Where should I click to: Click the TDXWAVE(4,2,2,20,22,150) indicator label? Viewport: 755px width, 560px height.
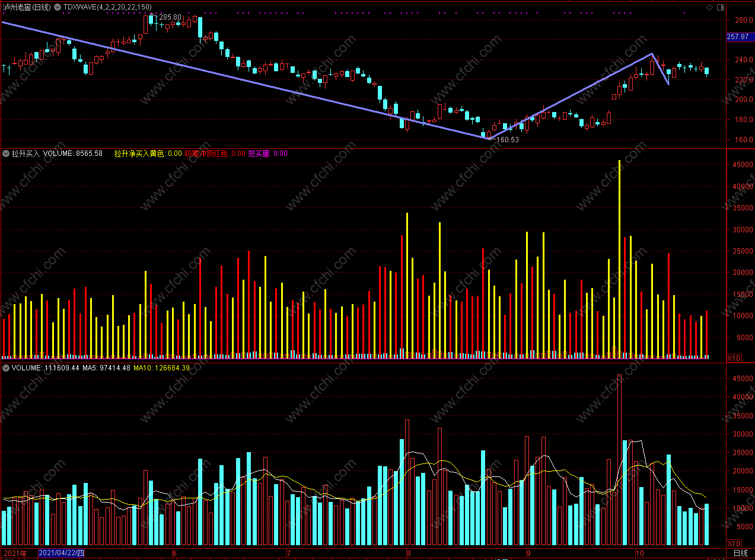[107, 7]
